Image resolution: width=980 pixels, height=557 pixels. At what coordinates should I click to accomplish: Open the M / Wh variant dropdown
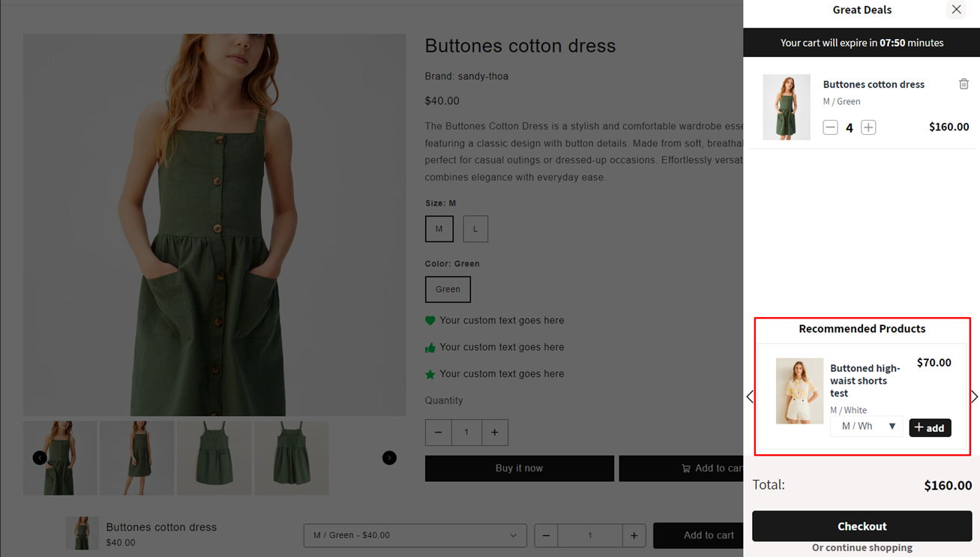[867, 427]
